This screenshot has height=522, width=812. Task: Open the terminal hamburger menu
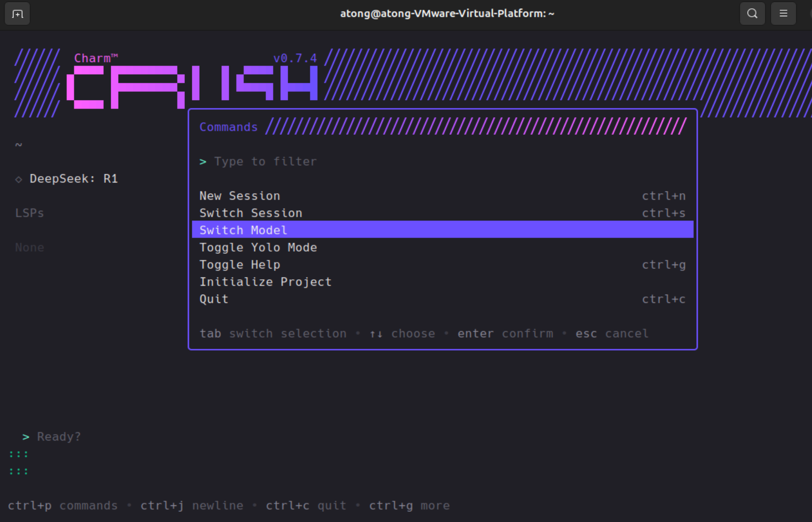(x=783, y=13)
